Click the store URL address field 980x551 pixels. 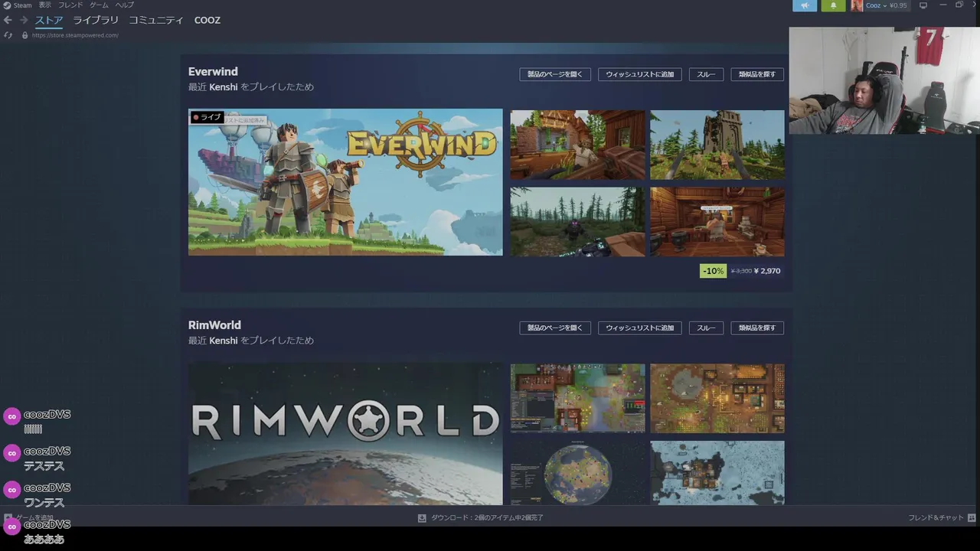(75, 35)
